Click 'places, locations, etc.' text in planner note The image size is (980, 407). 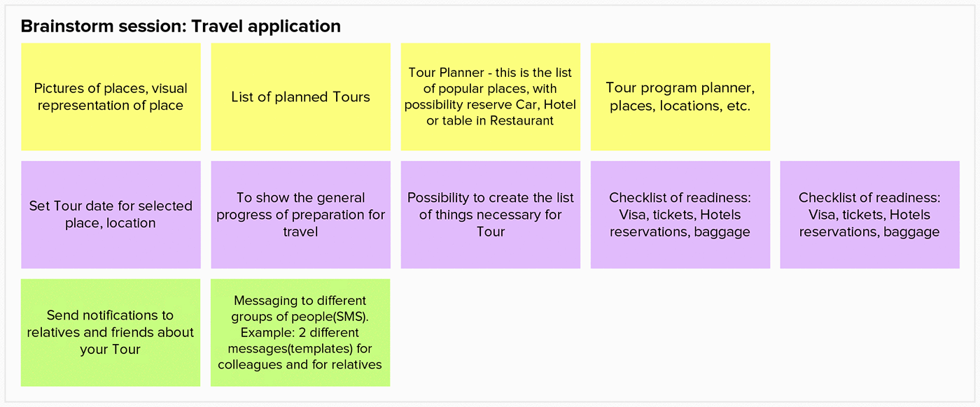tap(680, 106)
